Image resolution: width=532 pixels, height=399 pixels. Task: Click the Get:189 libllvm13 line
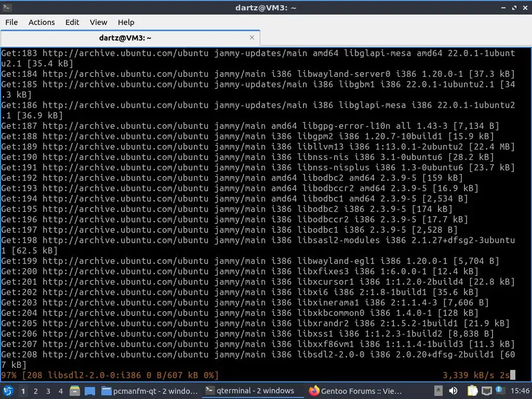click(x=258, y=147)
